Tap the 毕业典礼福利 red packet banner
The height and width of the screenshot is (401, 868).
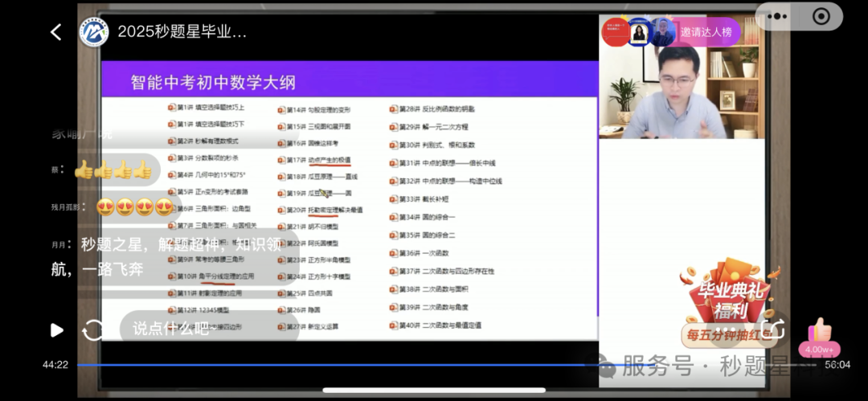pos(730,302)
